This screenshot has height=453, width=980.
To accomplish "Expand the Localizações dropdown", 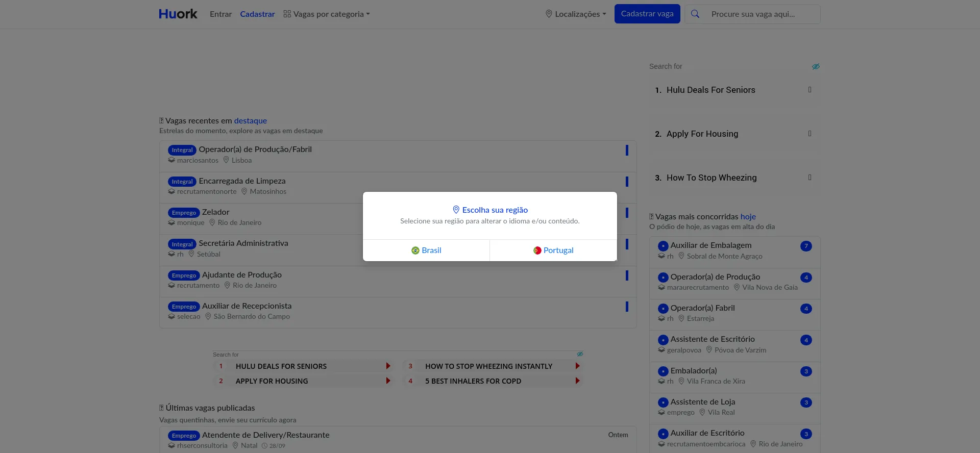I will [576, 14].
